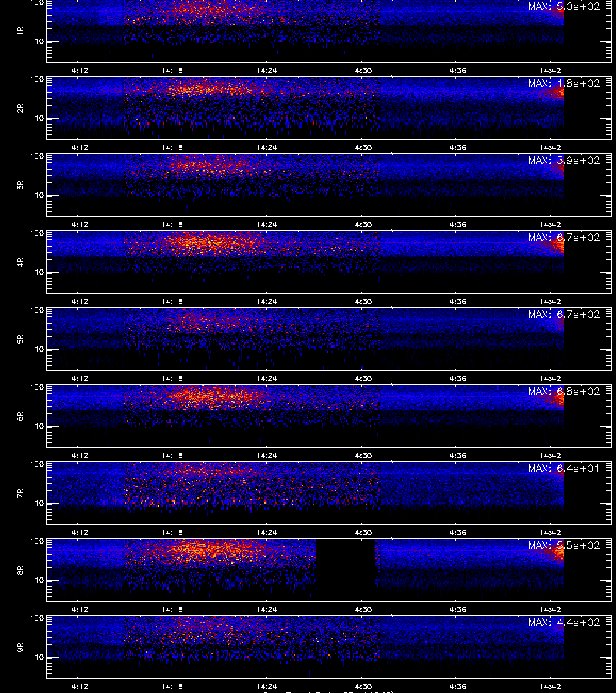Select the MAX: 6.7e+02 value in panel 5R
This screenshot has height=693, width=616.
click(564, 314)
